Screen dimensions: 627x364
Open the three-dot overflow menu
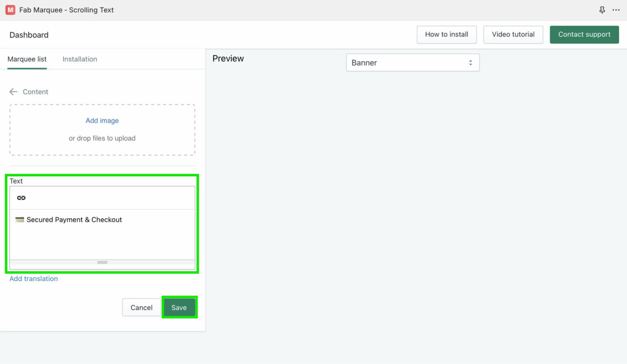[x=616, y=10]
